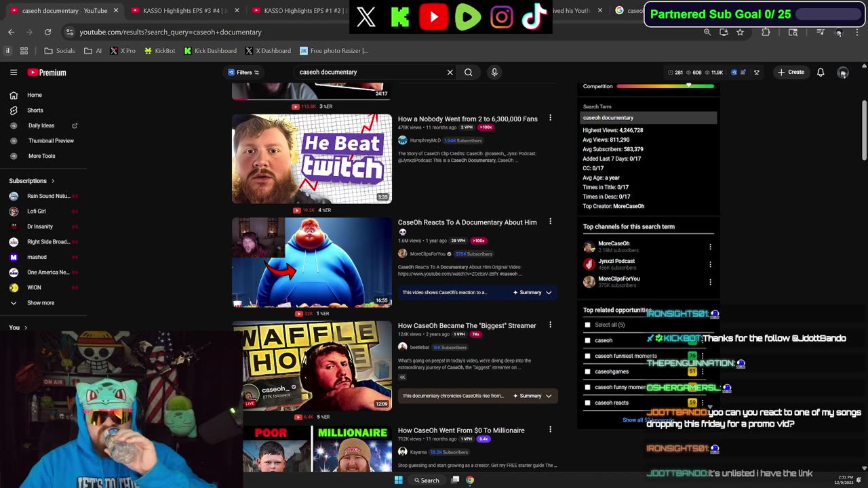Reload the page in Chrome
The width and height of the screenshot is (868, 488).
coord(47,32)
